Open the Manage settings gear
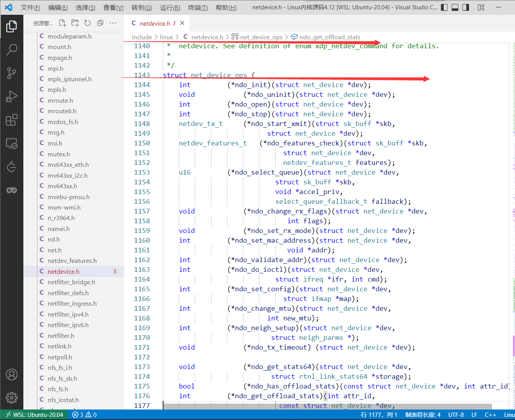This screenshot has width=515, height=420. click(x=12, y=398)
